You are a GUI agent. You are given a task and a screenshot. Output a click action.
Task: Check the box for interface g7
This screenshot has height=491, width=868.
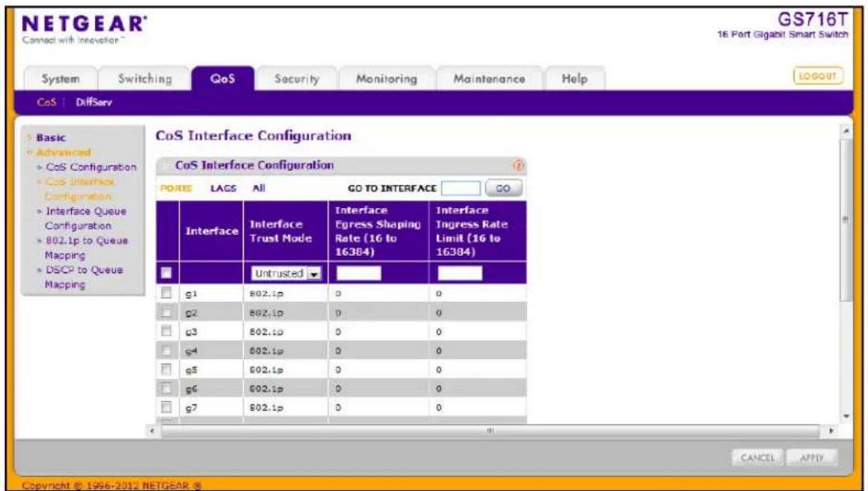166,407
